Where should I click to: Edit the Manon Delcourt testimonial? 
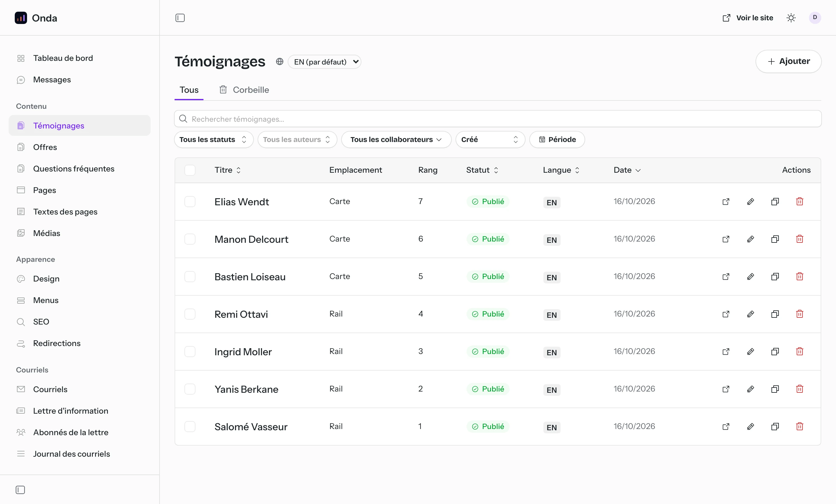751,239
